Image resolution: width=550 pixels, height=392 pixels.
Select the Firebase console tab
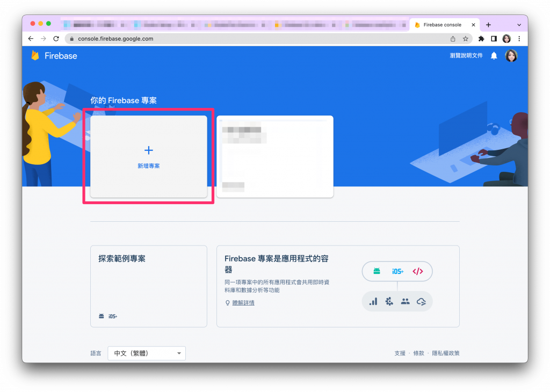[444, 25]
